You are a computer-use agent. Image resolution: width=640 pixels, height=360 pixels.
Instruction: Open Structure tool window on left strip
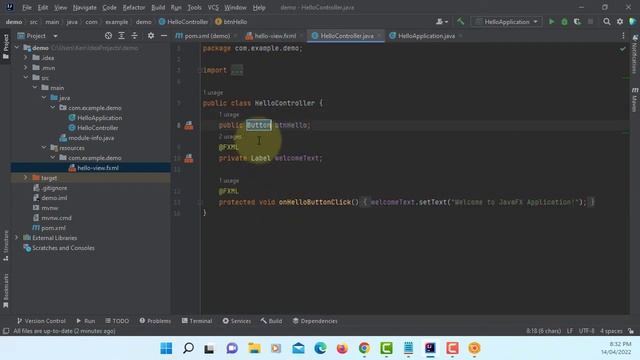(6, 246)
